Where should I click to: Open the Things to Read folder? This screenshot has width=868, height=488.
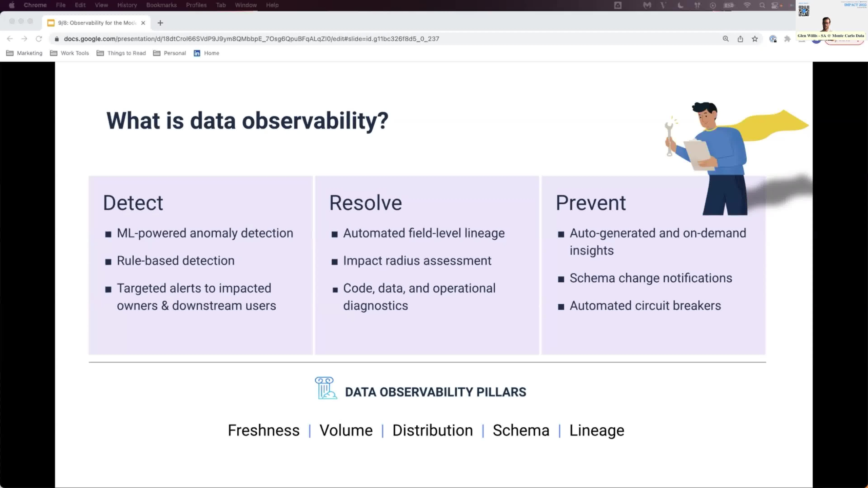(x=121, y=53)
